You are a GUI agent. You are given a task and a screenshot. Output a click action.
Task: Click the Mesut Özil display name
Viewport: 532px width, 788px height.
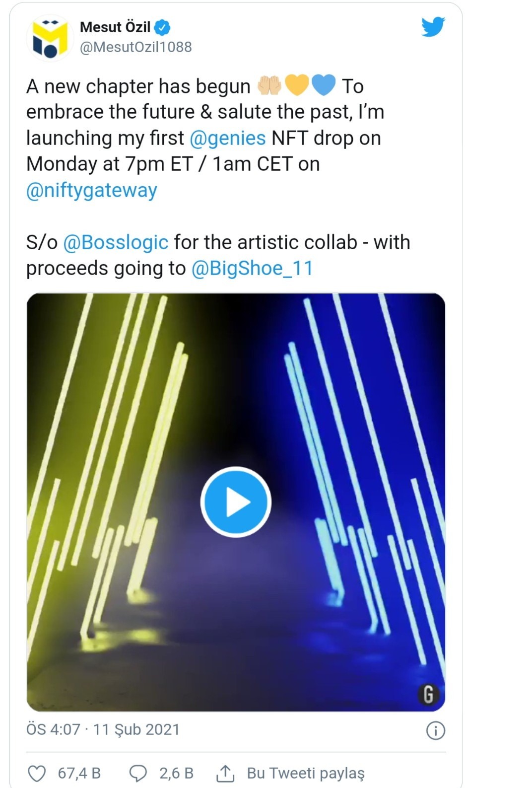(115, 27)
